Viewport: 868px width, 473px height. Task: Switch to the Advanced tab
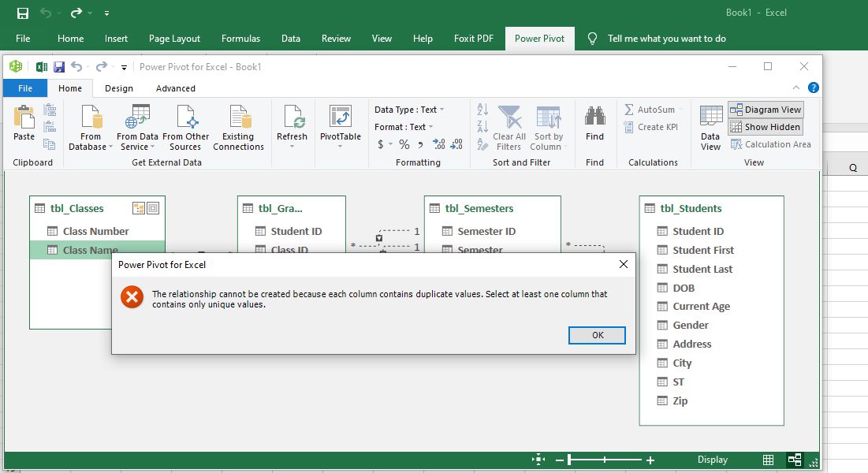pos(175,88)
